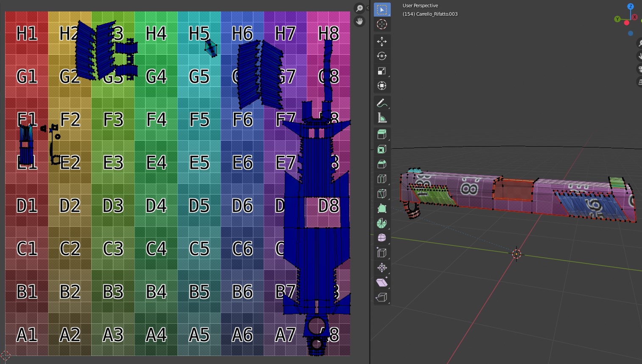Activate the Knife tool
The image size is (642, 364).
coord(382,194)
